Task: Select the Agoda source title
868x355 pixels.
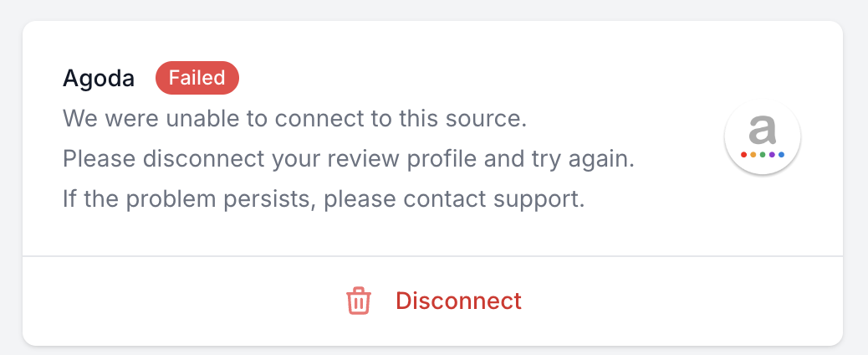Action: coord(99,79)
